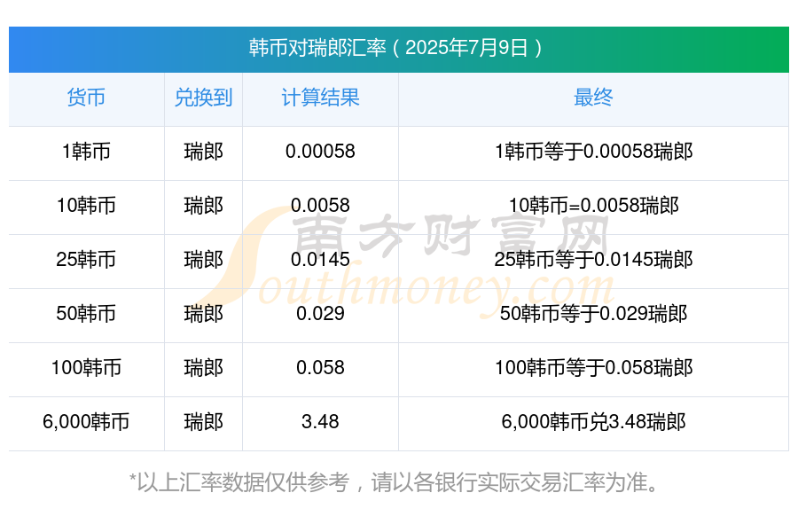Click 瑞郎 in the 1韩币 row
The image size is (798, 532).
(203, 152)
